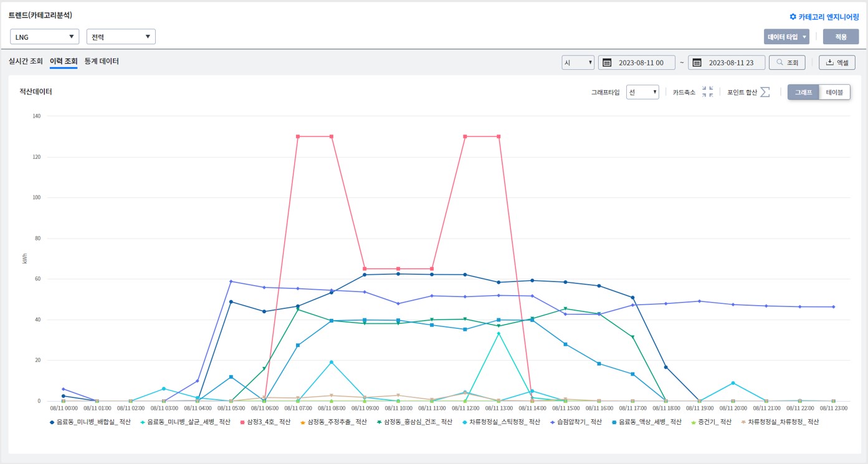Screen dimensions: 868x464
Task: Download data with the 엑셀 export button
Action: [837, 62]
